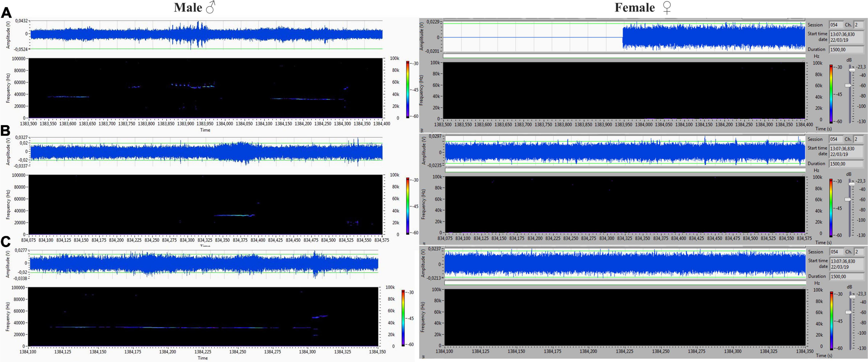The image size is (868, 362).
Task: Click the male row B color scale bar
Action: [408, 206]
